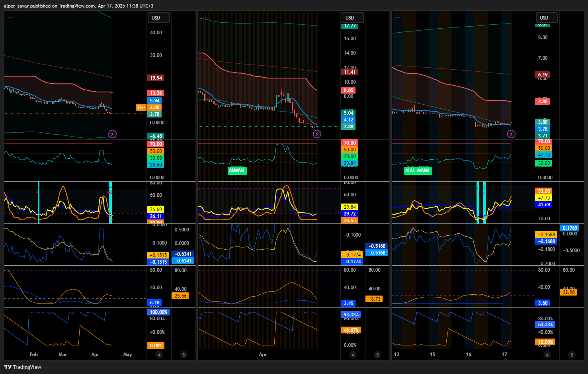The image size is (588, 374).
Task: Click the 25.56 orange value label
Action: pyautogui.click(x=180, y=296)
